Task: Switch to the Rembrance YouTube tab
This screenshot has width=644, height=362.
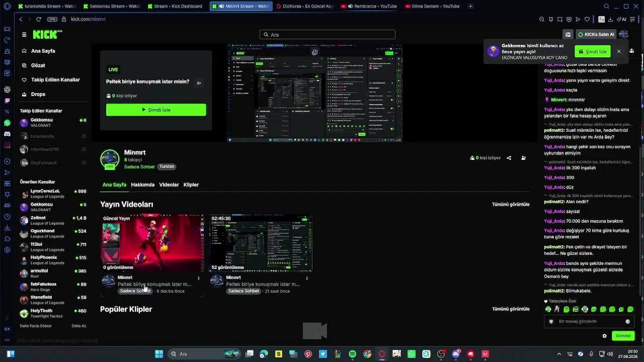Action: click(x=368, y=7)
